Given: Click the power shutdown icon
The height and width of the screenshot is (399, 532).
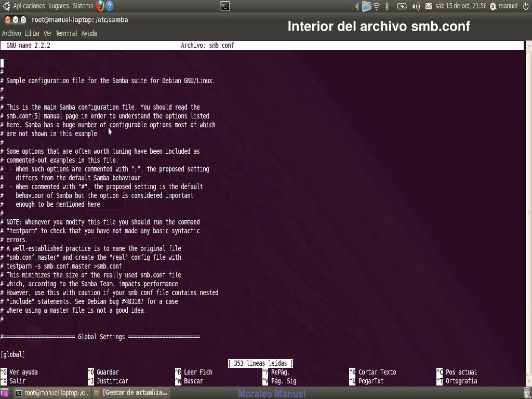Looking at the screenshot, I should pyautogui.click(x=526, y=6).
